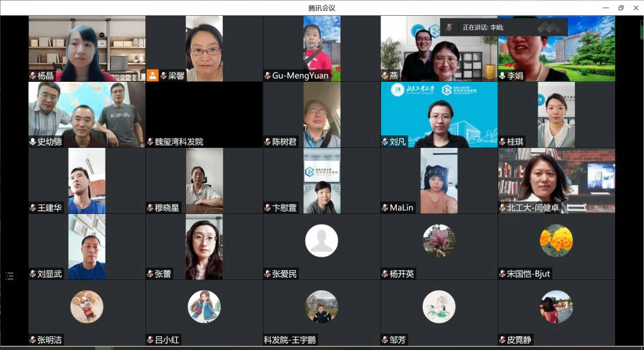Click the "正在讲话: 李娟" speaker text
Viewport: 644px width, 350px height.
click(x=482, y=27)
